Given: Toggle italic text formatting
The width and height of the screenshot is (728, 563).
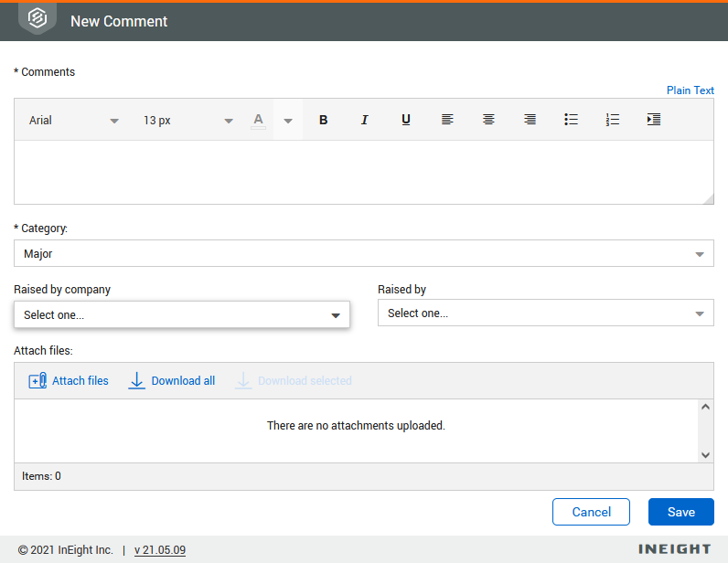Looking at the screenshot, I should pyautogui.click(x=364, y=120).
